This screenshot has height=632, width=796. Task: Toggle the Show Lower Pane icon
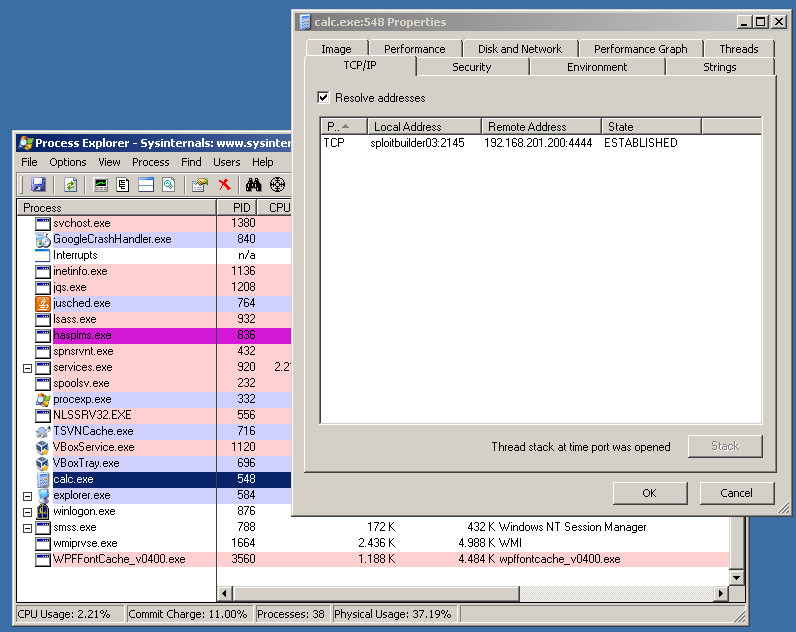146,185
